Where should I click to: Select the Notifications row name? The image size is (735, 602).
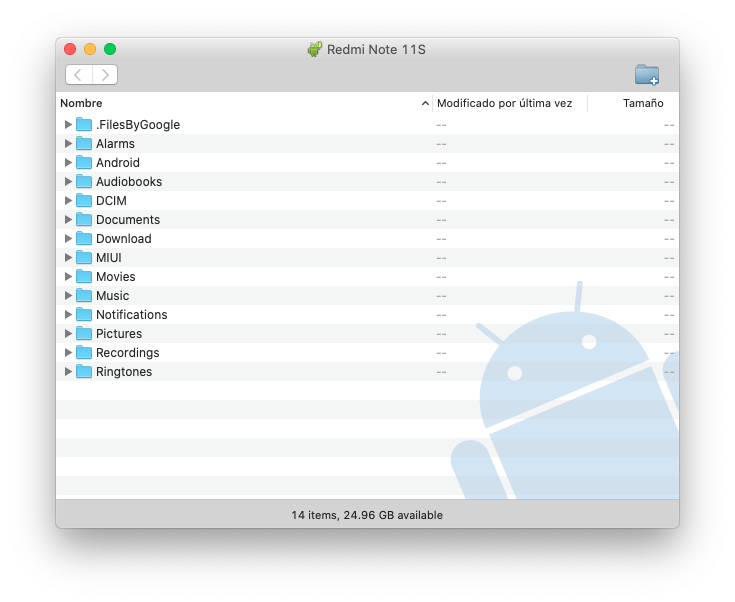pos(132,315)
